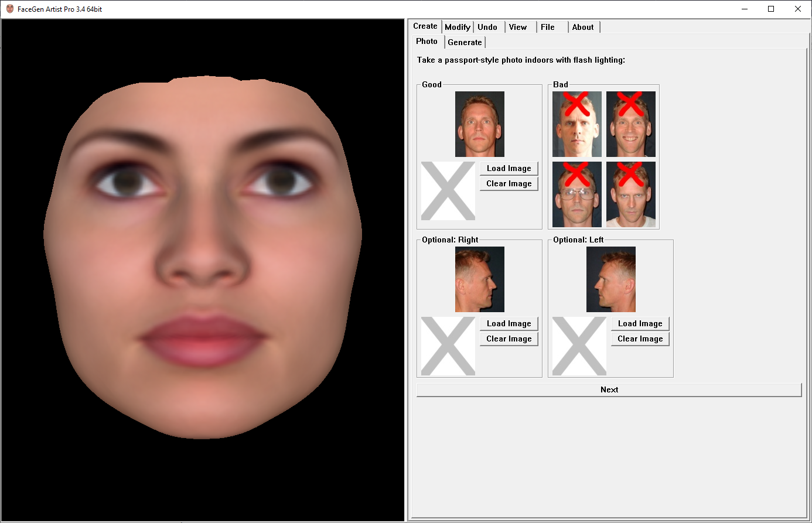Image resolution: width=812 pixels, height=523 pixels.
Task: Load Image for Optional: Right profile
Action: click(509, 323)
